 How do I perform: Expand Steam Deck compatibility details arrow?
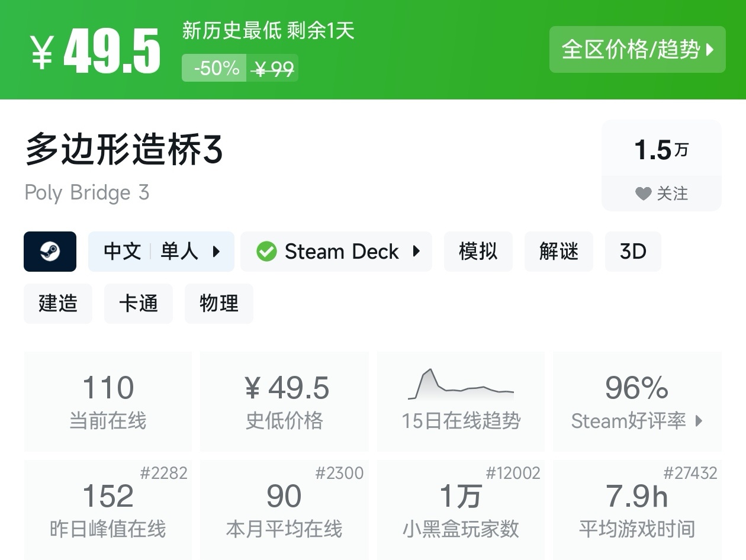coord(416,252)
